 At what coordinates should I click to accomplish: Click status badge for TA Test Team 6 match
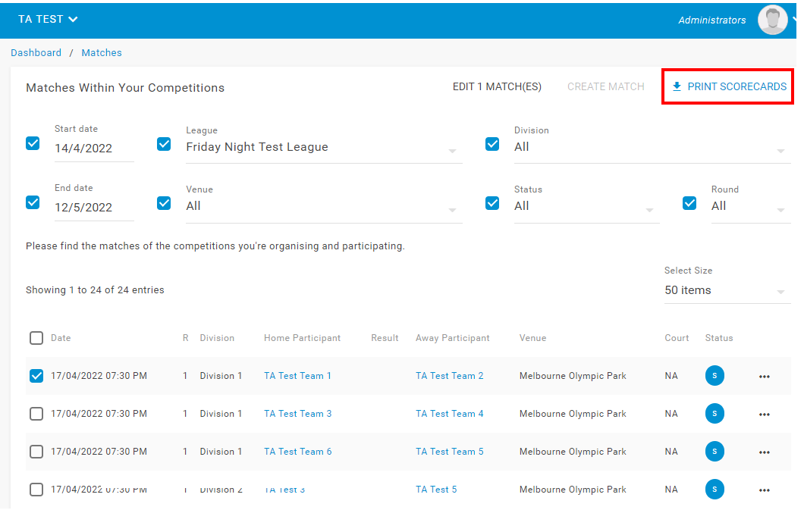(x=714, y=452)
